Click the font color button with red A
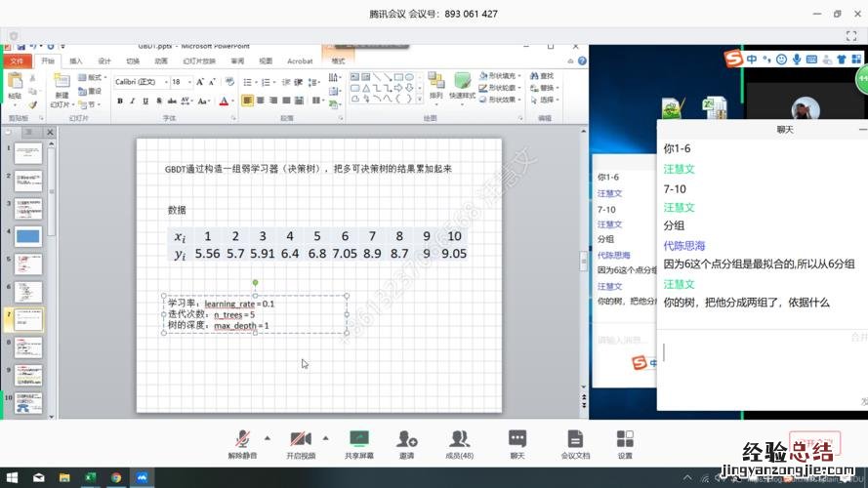 pyautogui.click(x=224, y=101)
